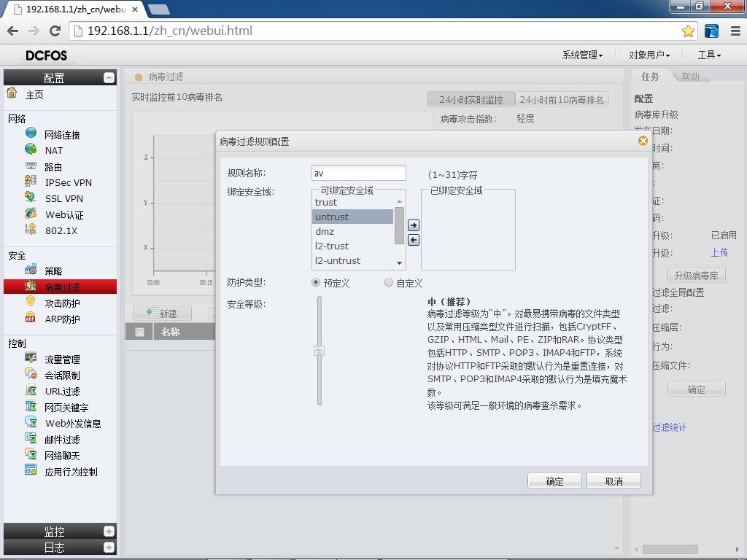Open the 主页 home icon
Screen dimensions: 747x560
(12, 93)
